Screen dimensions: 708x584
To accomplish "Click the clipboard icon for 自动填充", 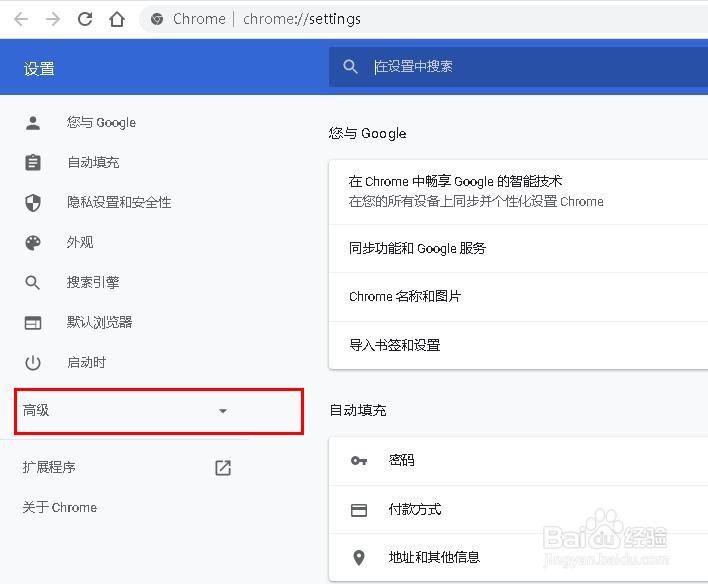I will pos(33,162).
